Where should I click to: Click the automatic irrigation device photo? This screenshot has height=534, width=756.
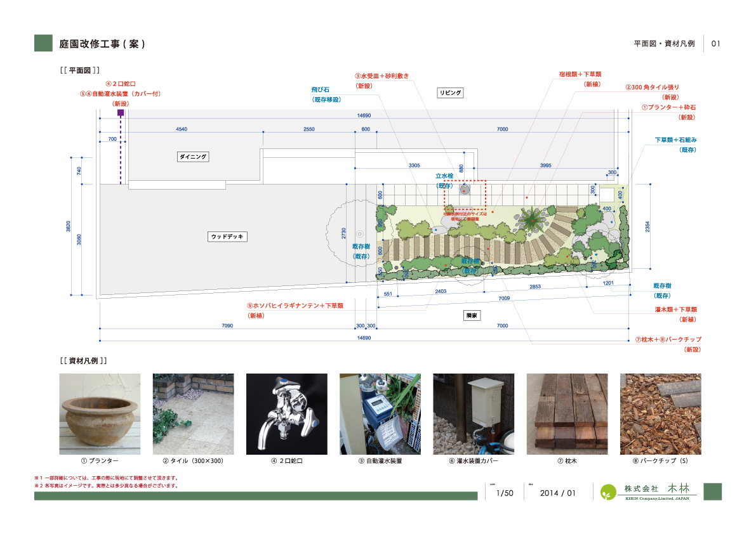(x=380, y=414)
